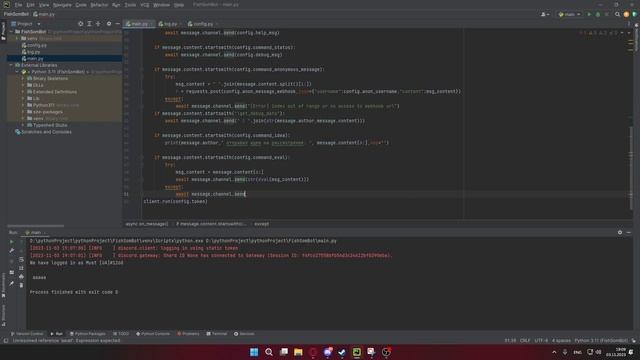Image resolution: width=640 pixels, height=360 pixels.
Task: Open the Terminal tool window tab
Action: tap(217, 333)
